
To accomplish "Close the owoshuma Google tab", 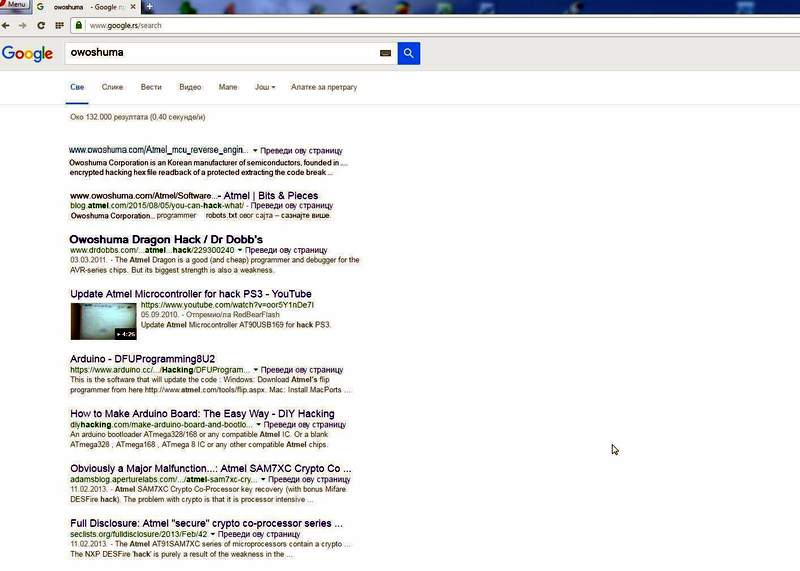I will click(133, 7).
